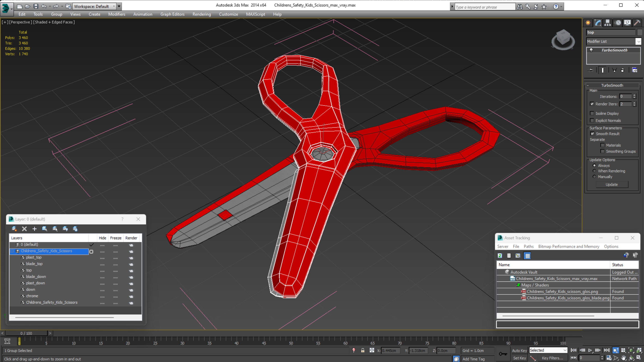Click the search binoculars icon

point(519,7)
